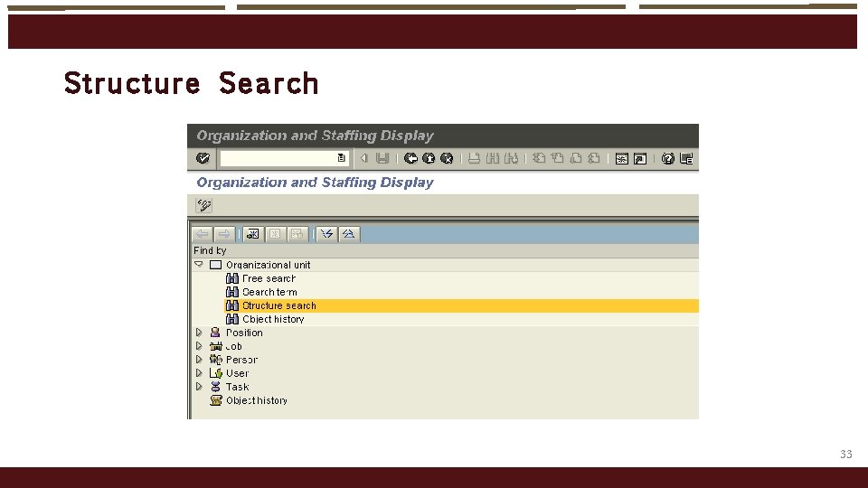Collapse the Organizational unit node

click(199, 265)
